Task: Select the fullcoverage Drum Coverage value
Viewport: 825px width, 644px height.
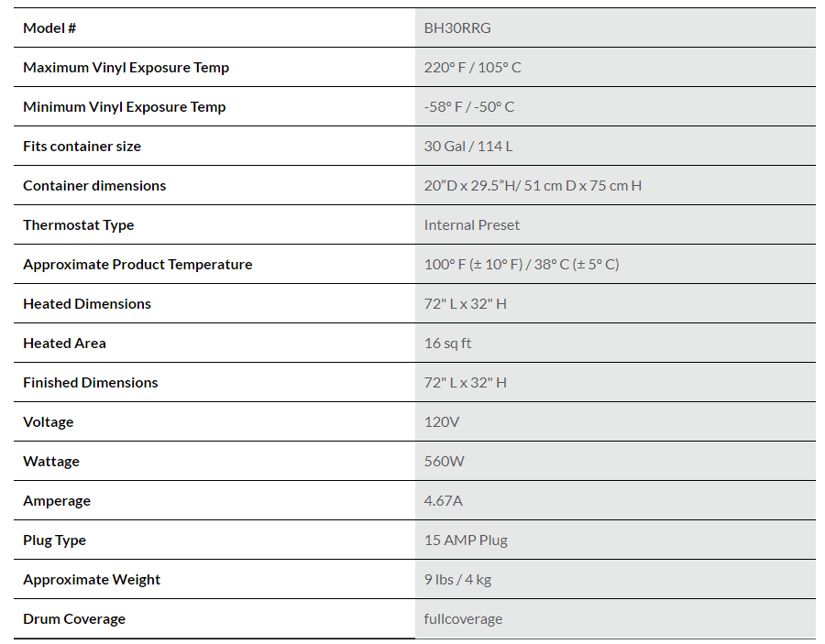Action: click(463, 619)
